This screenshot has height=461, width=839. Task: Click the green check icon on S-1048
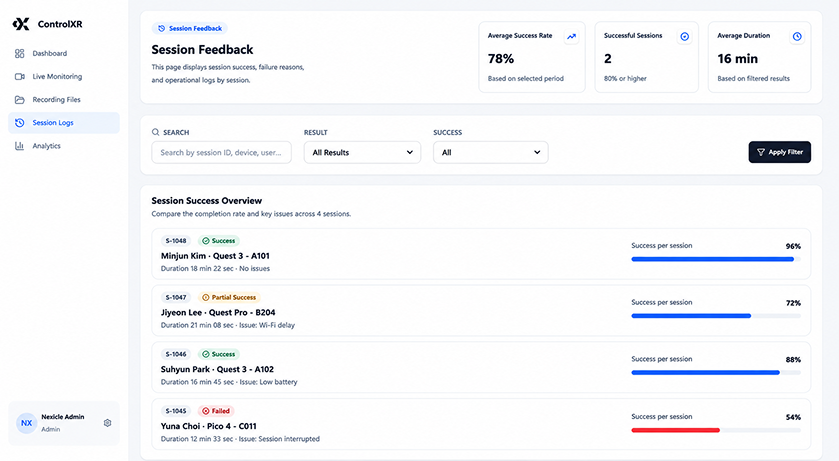point(205,241)
